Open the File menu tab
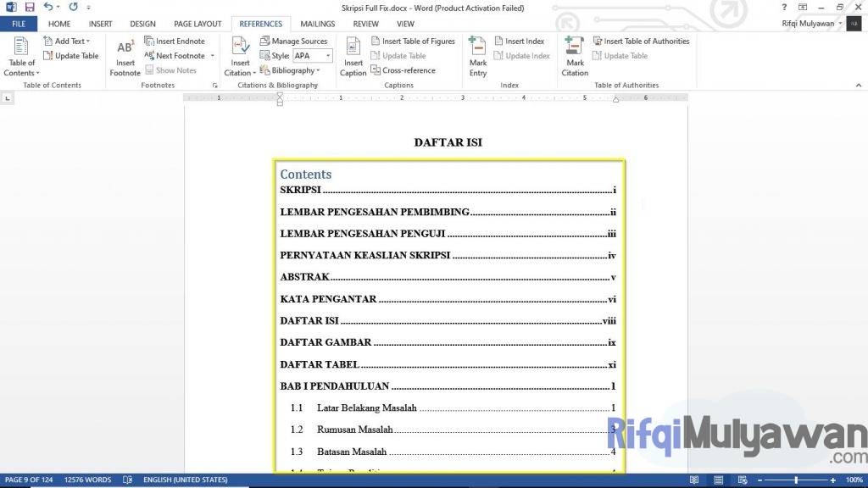 (x=18, y=24)
